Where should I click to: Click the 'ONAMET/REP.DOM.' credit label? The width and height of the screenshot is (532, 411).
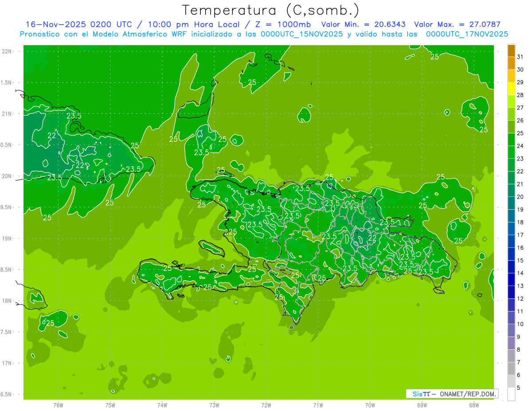coord(469,394)
